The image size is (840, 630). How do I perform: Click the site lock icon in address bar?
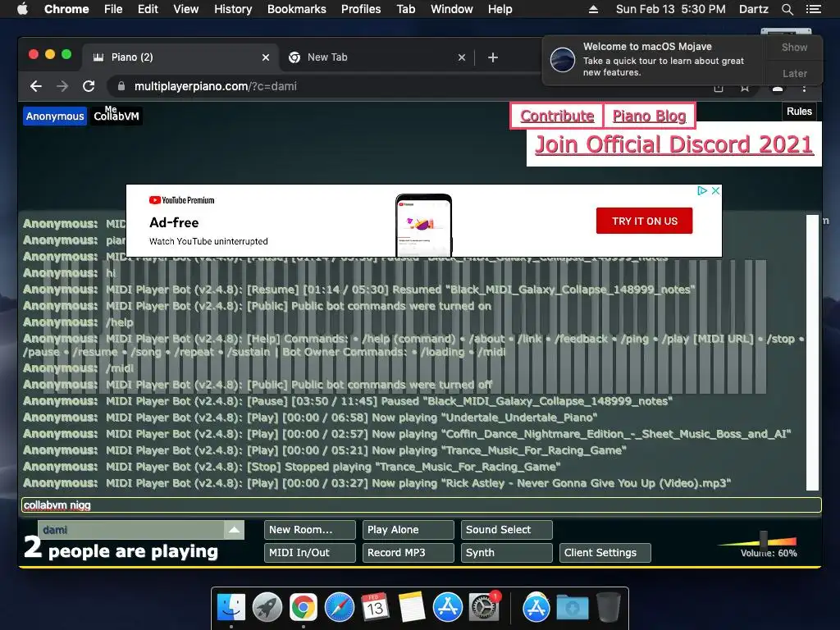click(121, 86)
